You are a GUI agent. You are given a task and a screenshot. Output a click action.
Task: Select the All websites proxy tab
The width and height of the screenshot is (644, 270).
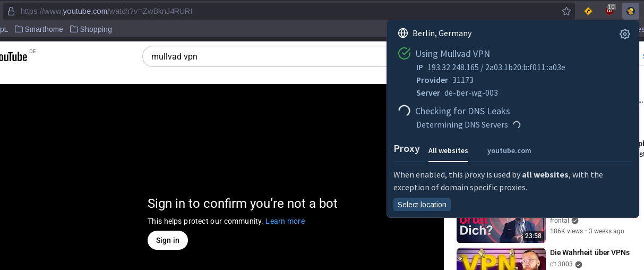click(448, 150)
